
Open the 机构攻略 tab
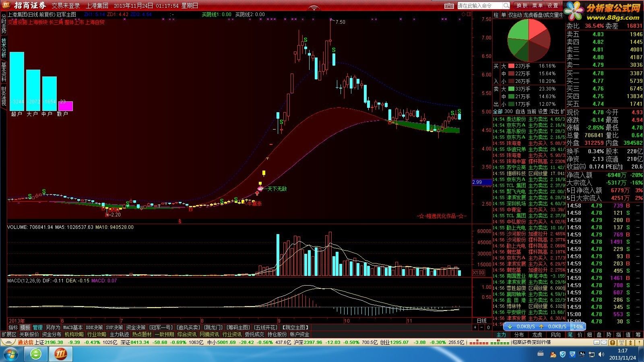(74, 335)
